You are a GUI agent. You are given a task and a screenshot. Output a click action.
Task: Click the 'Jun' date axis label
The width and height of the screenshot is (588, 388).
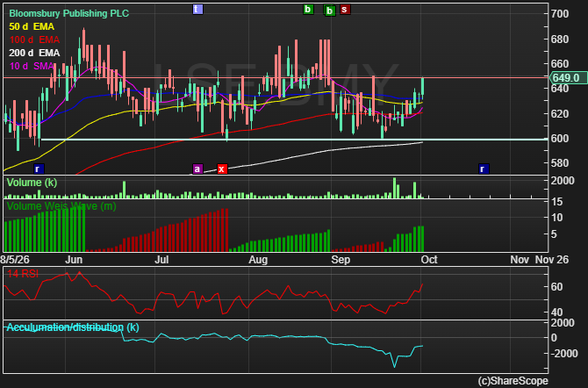tap(74, 260)
